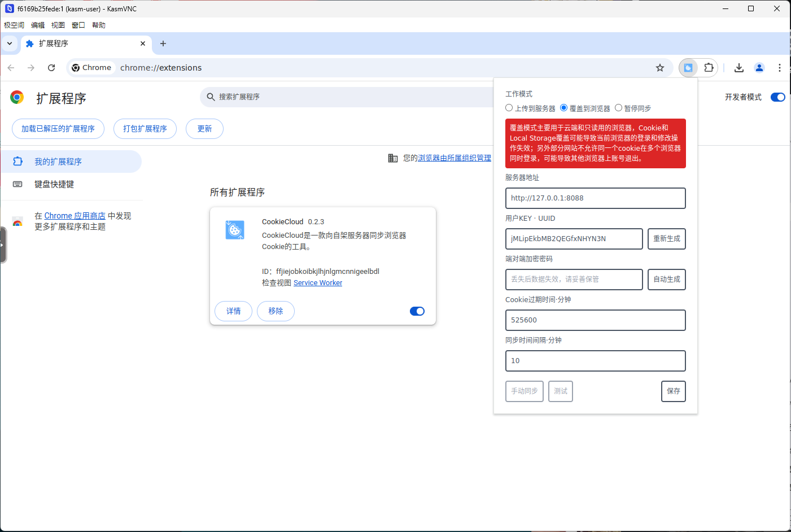Click the CookieCloud extension toolbar icon
791x532 pixels.
[x=688, y=68]
